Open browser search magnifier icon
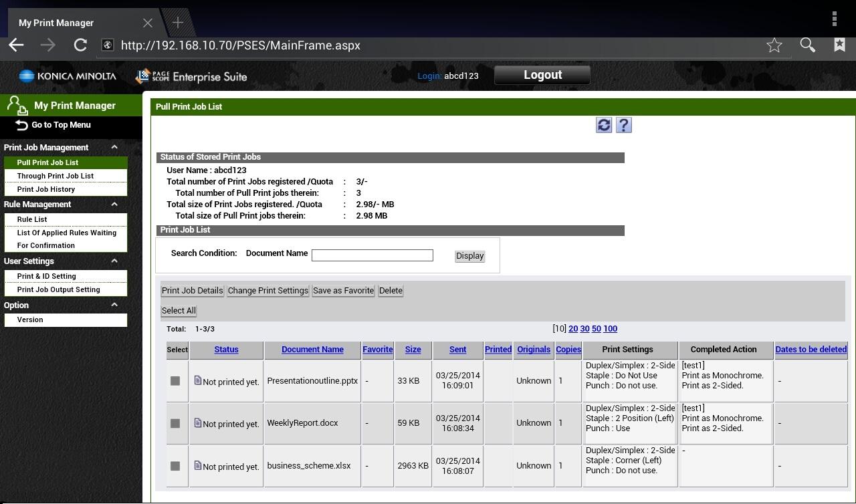The height and width of the screenshot is (504, 856). click(808, 45)
